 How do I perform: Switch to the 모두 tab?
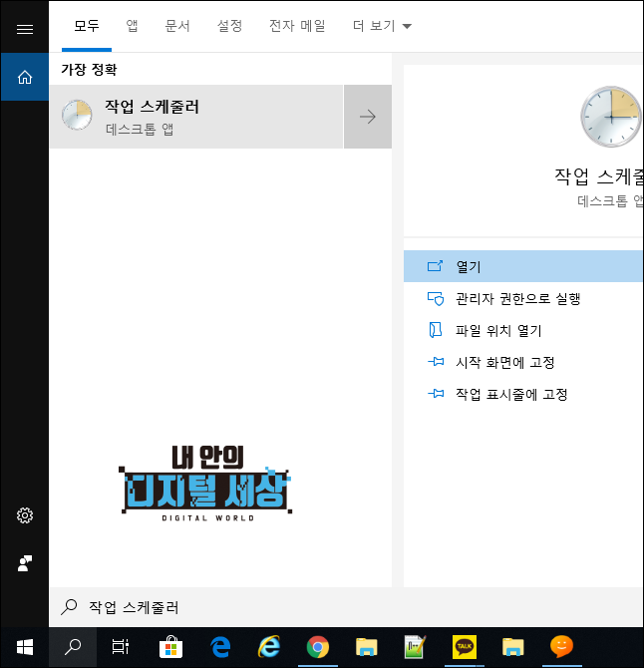click(x=87, y=26)
